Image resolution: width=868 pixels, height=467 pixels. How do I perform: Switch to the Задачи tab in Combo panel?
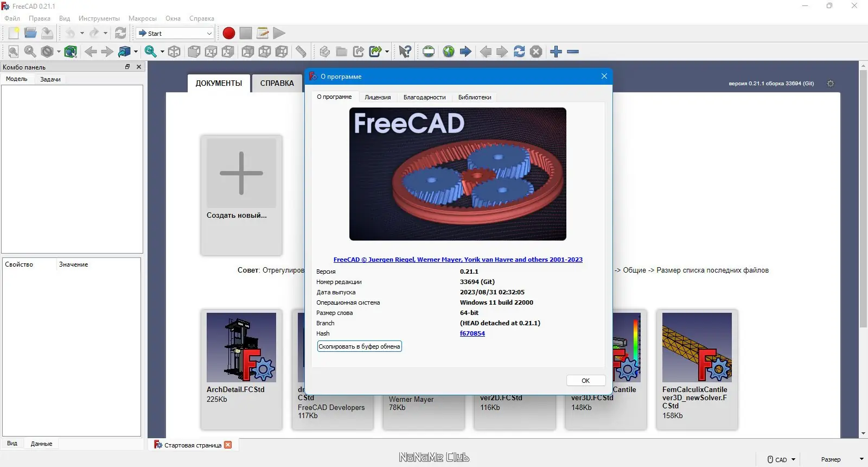pos(50,79)
